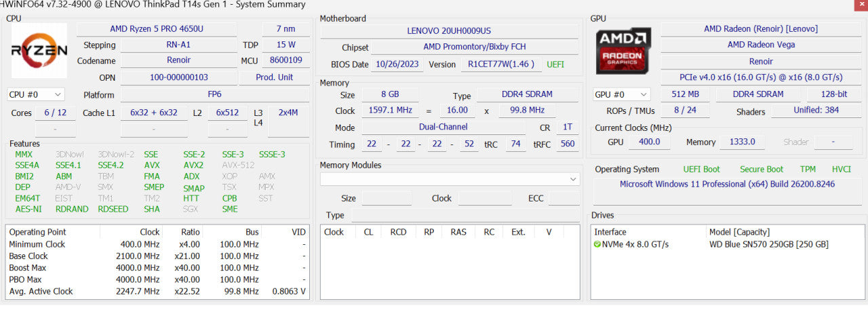Select the Avg. Active Clock row
Image resolution: width=868 pixels, height=331 pixels.
point(157,292)
